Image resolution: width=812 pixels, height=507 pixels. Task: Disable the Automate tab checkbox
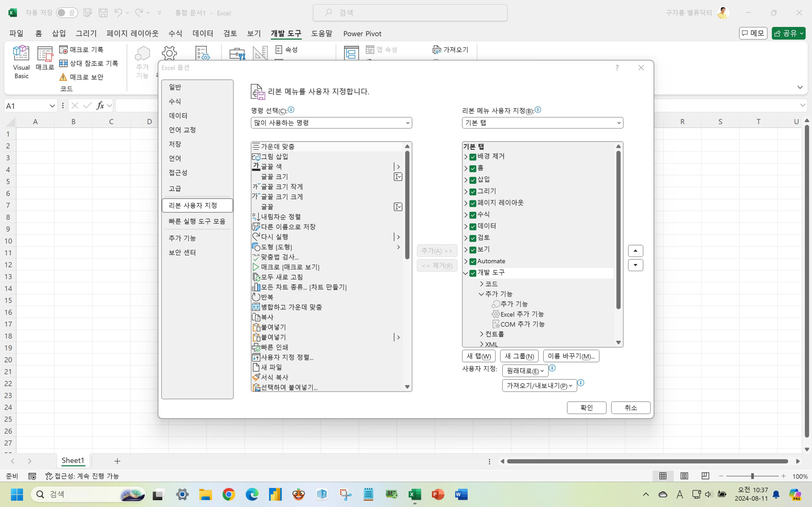[473, 261]
